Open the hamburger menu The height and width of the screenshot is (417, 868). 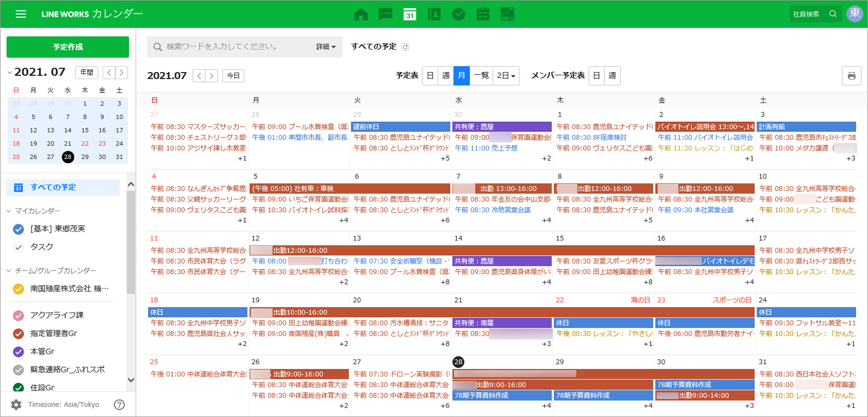pos(21,14)
